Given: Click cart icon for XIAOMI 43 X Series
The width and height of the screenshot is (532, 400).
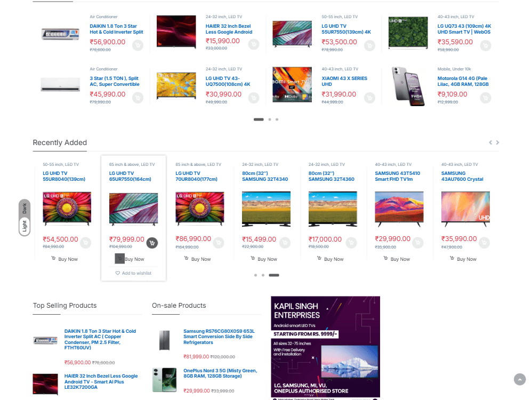Looking at the screenshot, I should [369, 98].
